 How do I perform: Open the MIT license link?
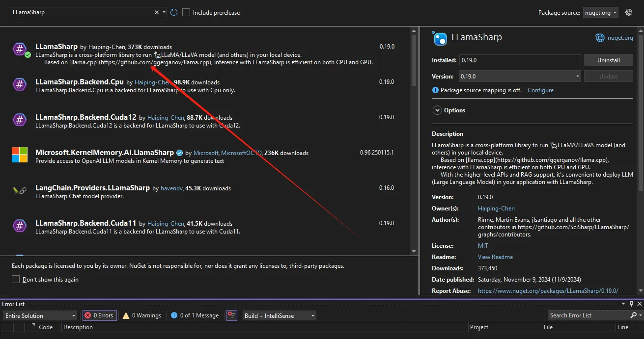coord(483,246)
